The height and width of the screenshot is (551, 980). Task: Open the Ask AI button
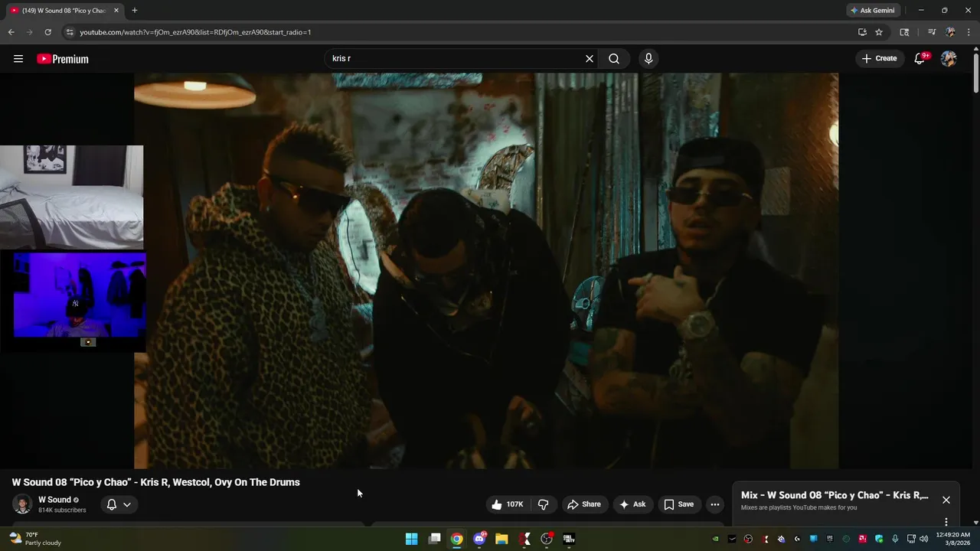coord(632,504)
